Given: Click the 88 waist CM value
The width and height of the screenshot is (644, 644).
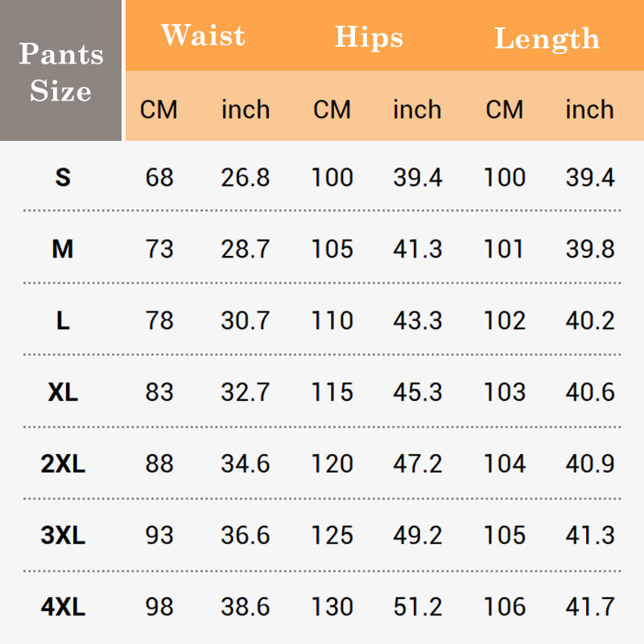Looking at the screenshot, I should click(x=159, y=464).
